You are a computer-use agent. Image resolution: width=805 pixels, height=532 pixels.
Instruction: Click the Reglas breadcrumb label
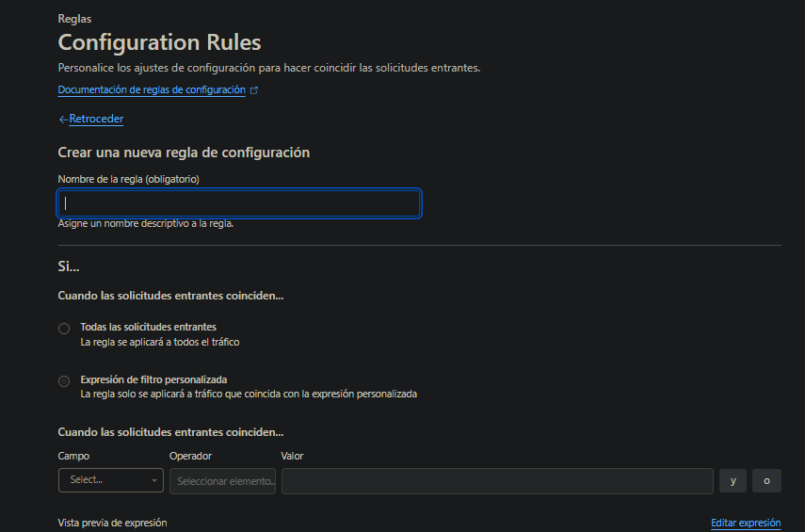[x=74, y=18]
